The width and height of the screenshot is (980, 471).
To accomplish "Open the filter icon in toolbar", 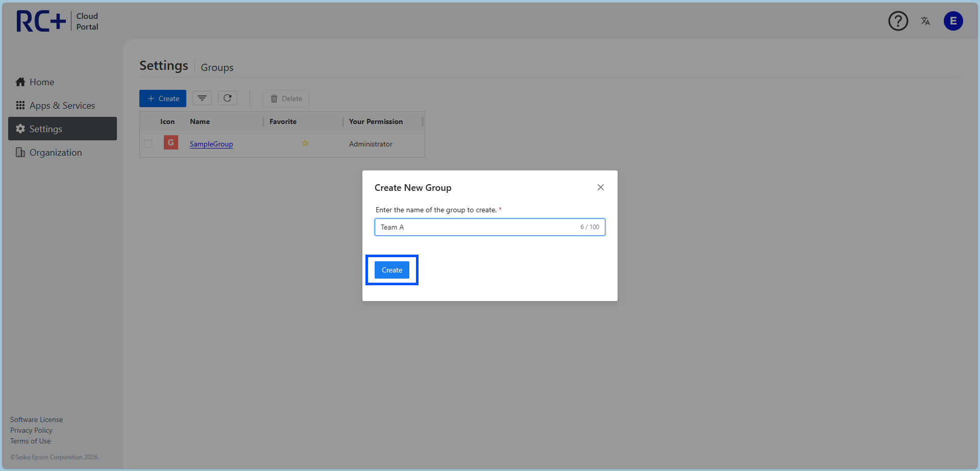I will [202, 98].
